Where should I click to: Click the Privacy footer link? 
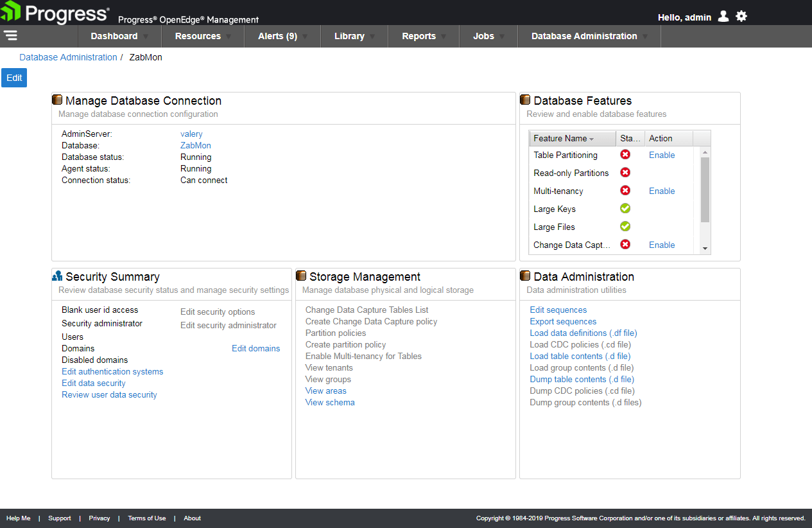click(x=99, y=518)
